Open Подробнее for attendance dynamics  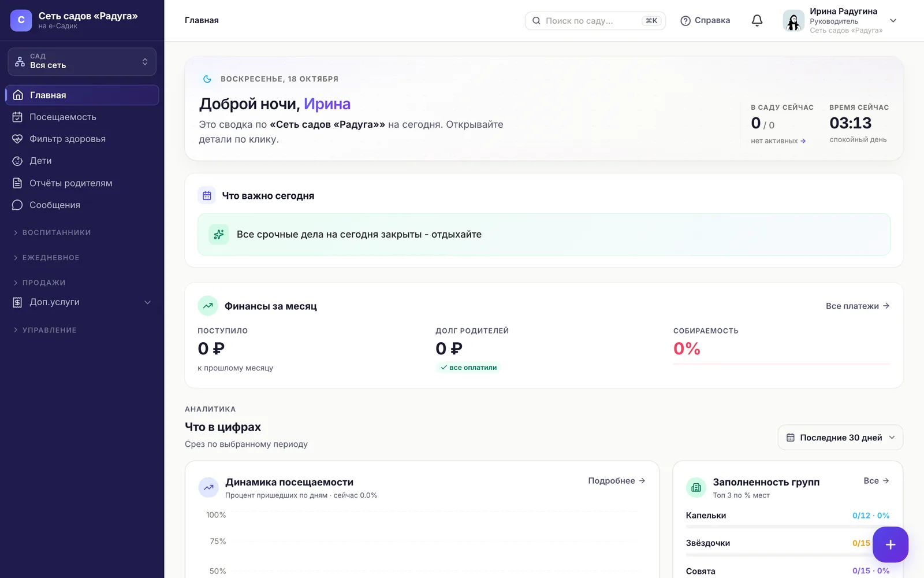(x=617, y=481)
